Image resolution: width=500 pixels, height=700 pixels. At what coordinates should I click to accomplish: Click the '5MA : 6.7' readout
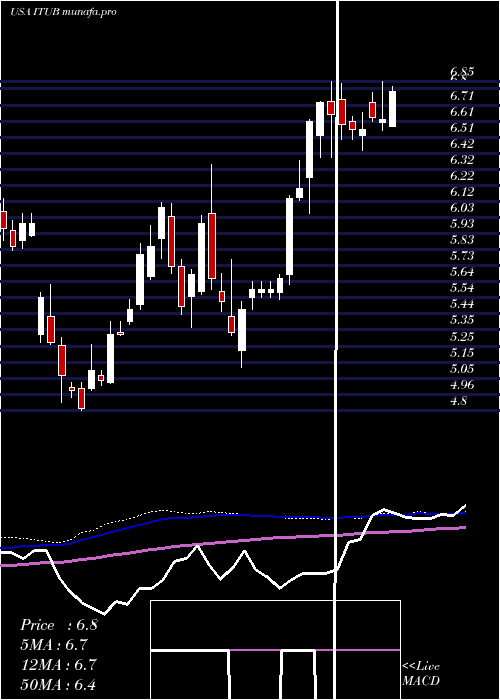click(x=53, y=645)
